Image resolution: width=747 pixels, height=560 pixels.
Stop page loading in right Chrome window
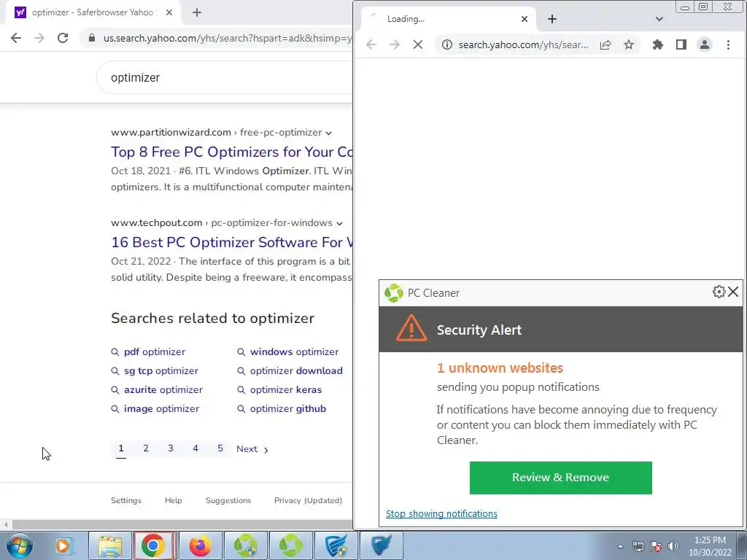click(x=418, y=44)
